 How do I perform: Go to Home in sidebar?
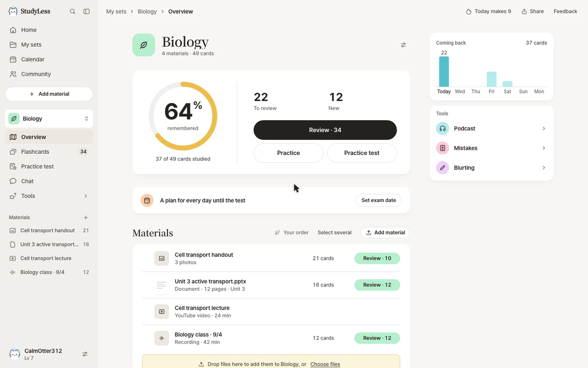point(49,30)
